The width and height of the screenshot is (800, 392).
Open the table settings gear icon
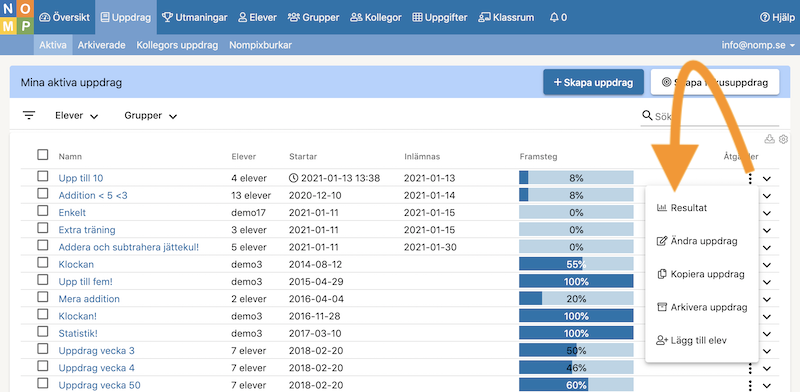click(x=784, y=139)
